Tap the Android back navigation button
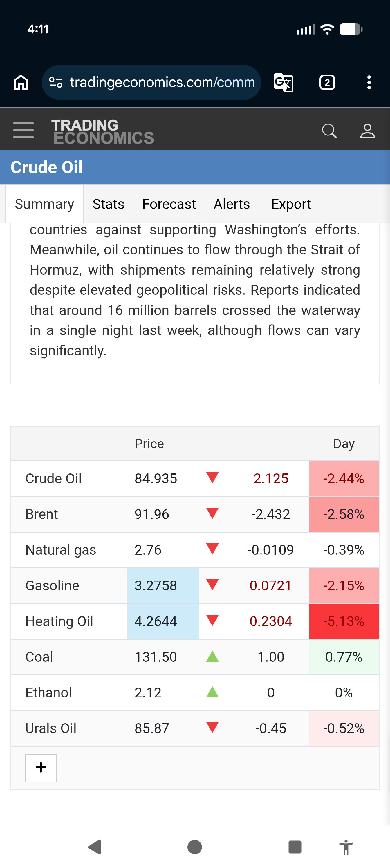 [x=95, y=847]
